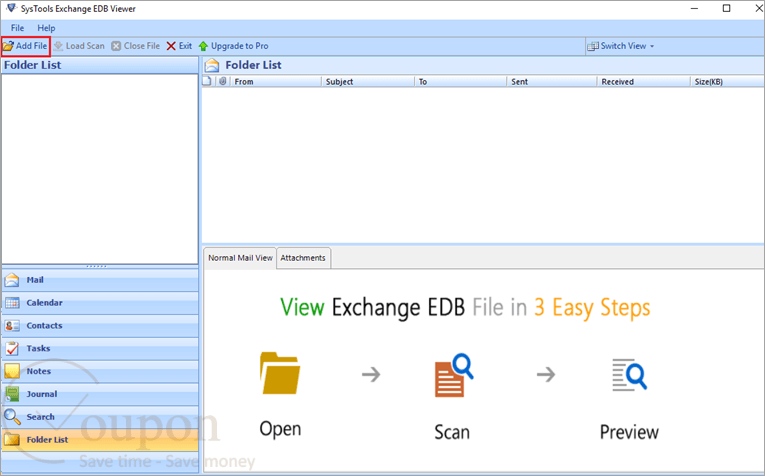Select Folder List in navigation pane

(100, 440)
